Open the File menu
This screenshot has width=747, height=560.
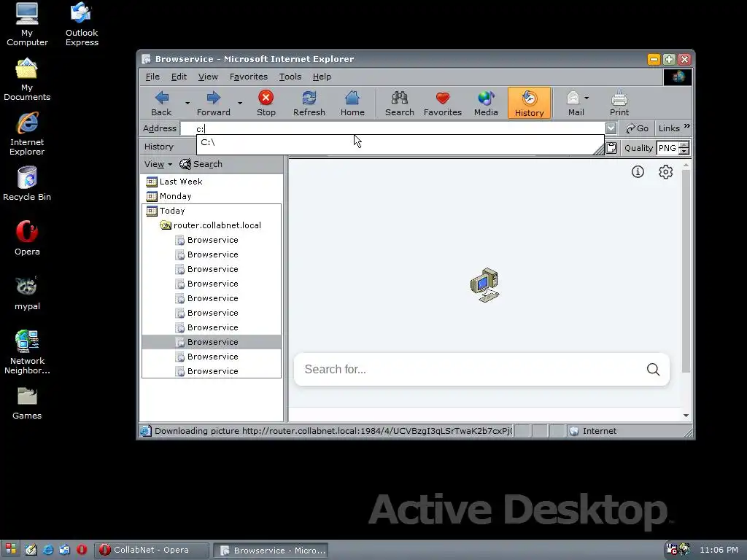152,77
